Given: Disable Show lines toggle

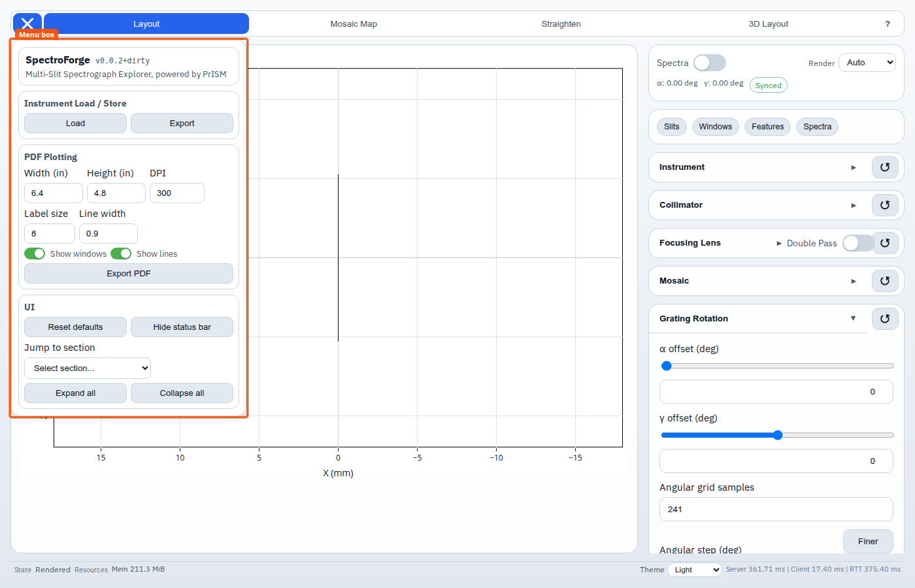Looking at the screenshot, I should (x=121, y=253).
